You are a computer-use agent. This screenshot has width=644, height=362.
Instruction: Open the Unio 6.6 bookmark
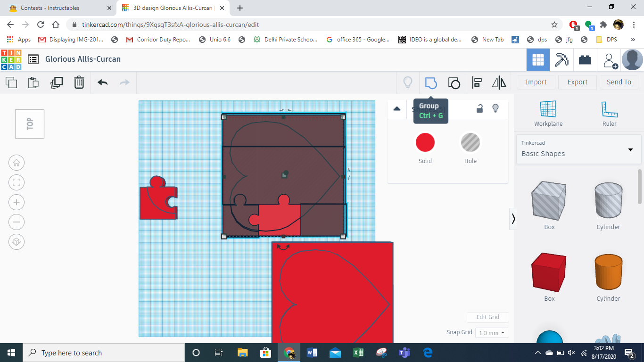click(x=215, y=40)
